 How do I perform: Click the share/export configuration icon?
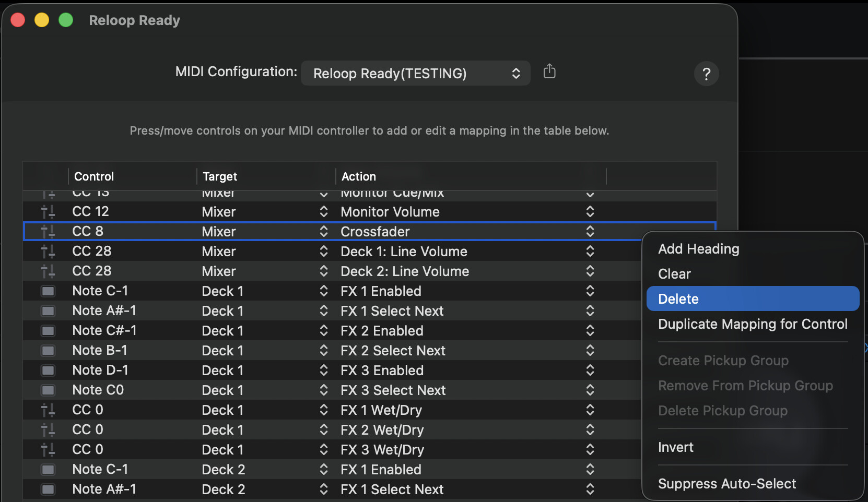(549, 71)
